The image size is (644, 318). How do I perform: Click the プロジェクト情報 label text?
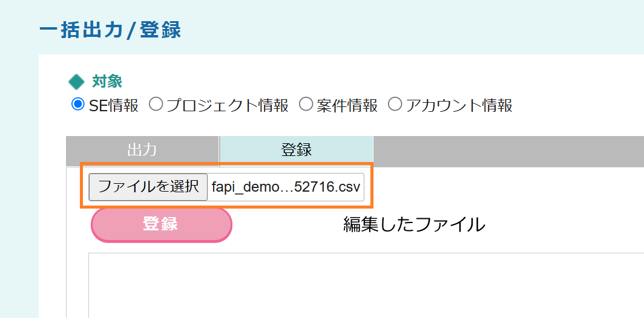point(228,105)
